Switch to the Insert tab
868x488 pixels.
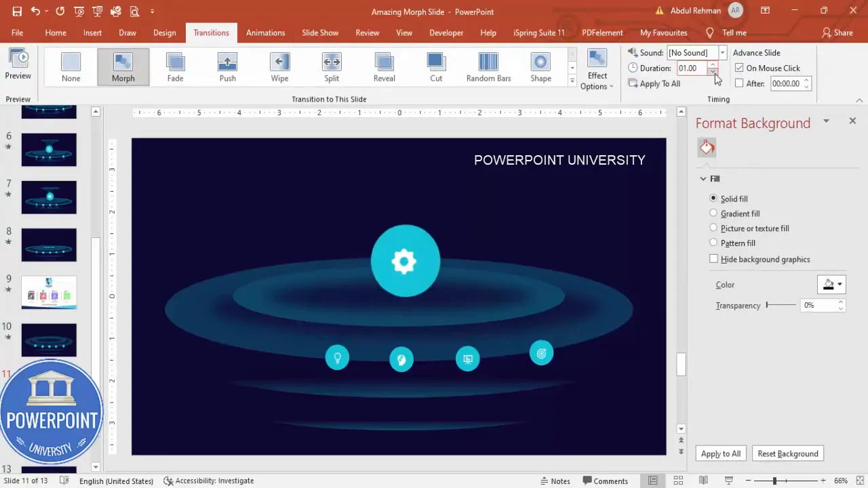click(x=92, y=33)
